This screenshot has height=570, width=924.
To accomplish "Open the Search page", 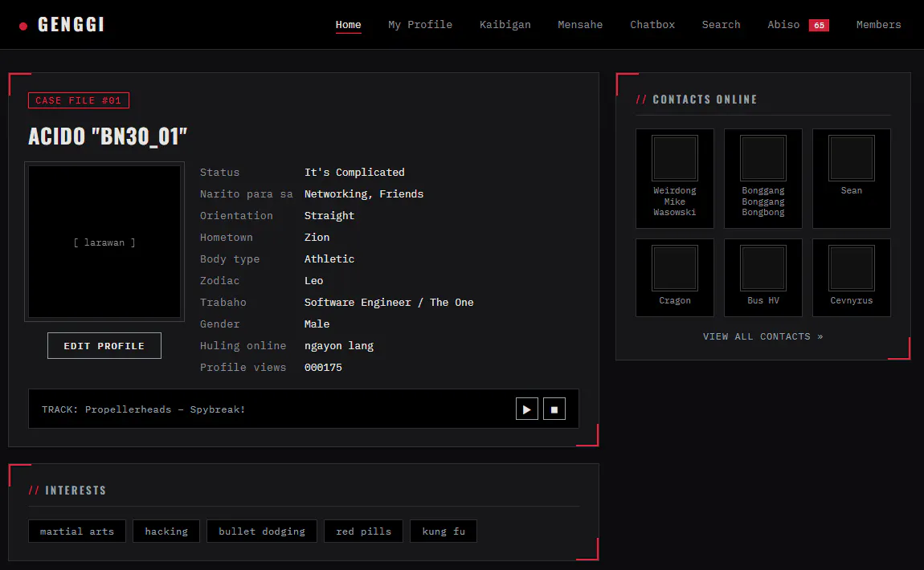I will click(721, 25).
